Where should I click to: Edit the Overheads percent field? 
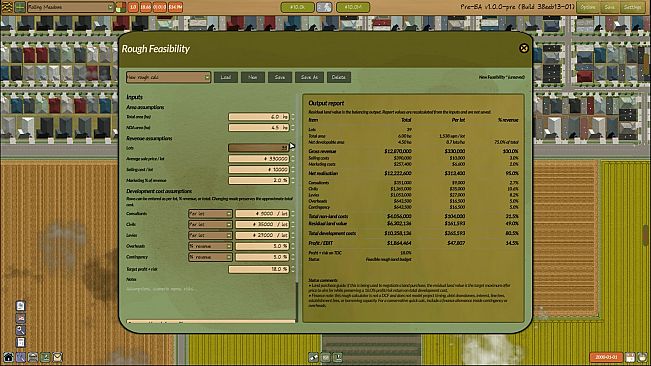[x=262, y=246]
